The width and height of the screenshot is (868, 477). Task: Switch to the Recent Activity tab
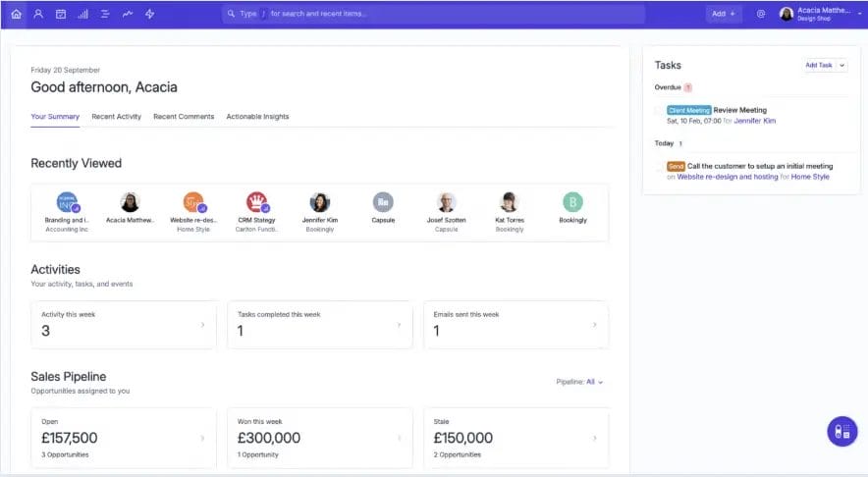tap(116, 117)
